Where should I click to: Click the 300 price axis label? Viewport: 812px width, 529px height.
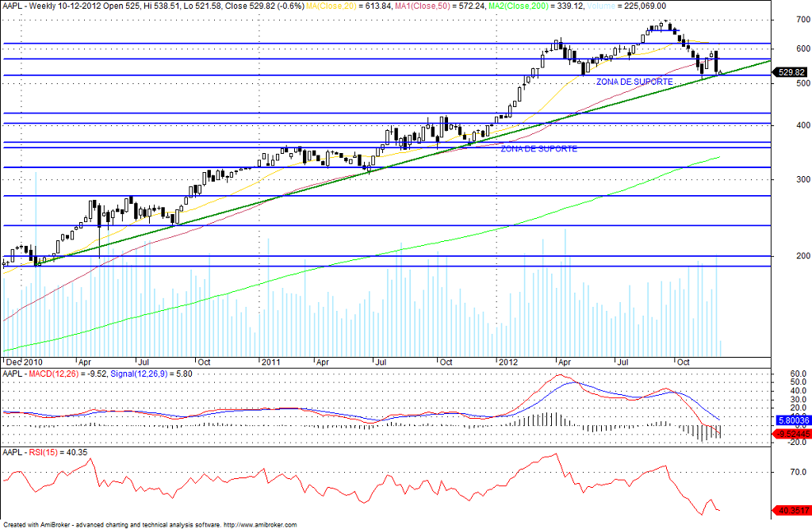pyautogui.click(x=804, y=179)
